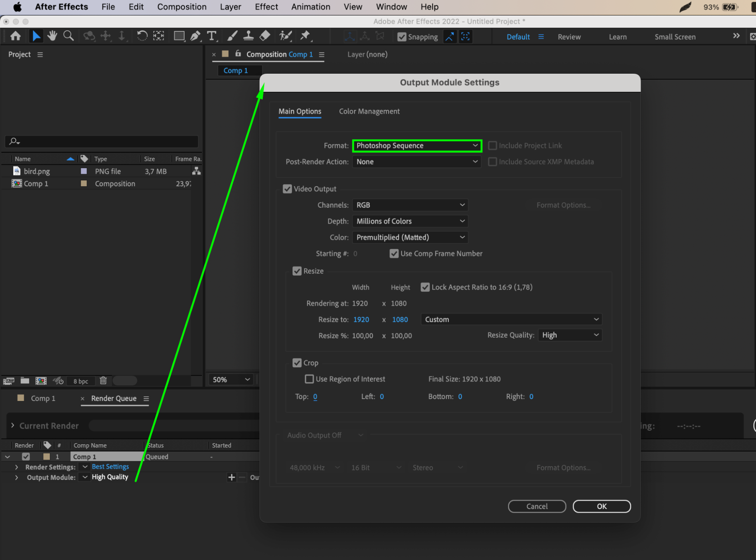Screen dimensions: 756x560
Task: Open the Best Settings render link
Action: pyautogui.click(x=110, y=467)
